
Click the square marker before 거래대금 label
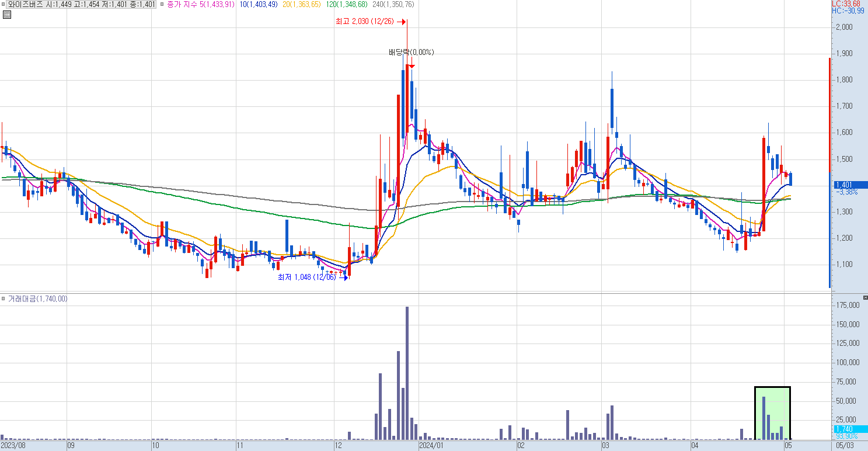[4, 299]
